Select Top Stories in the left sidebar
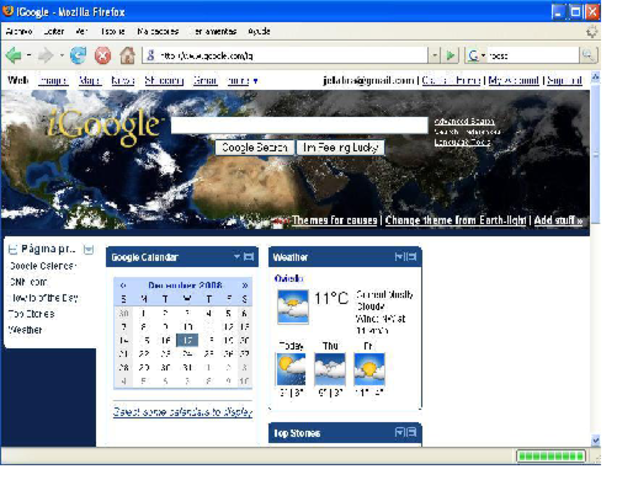The image size is (617, 480). [x=31, y=314]
